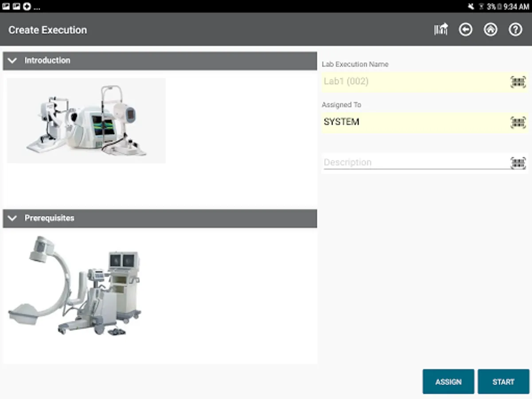Open help via the question mark icon
Screen dimensions: 532x399
(515, 30)
